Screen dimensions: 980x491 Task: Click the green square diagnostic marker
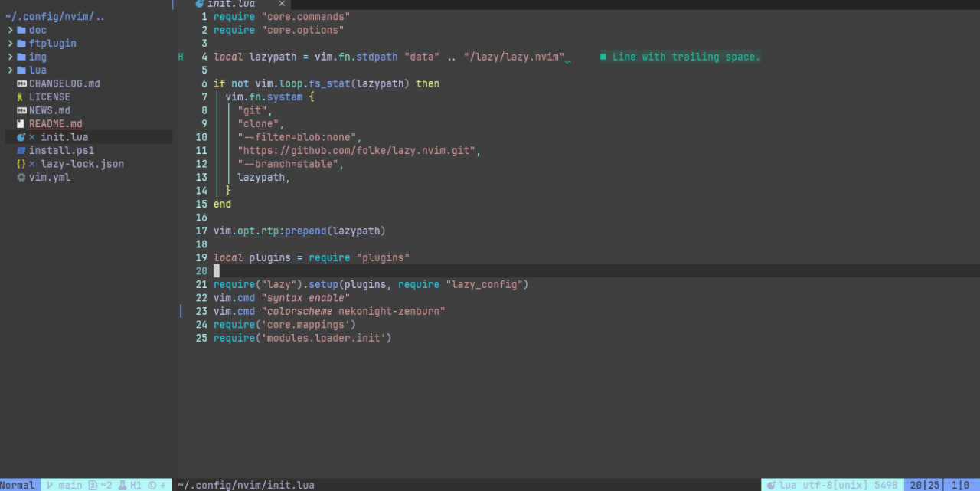click(x=603, y=57)
